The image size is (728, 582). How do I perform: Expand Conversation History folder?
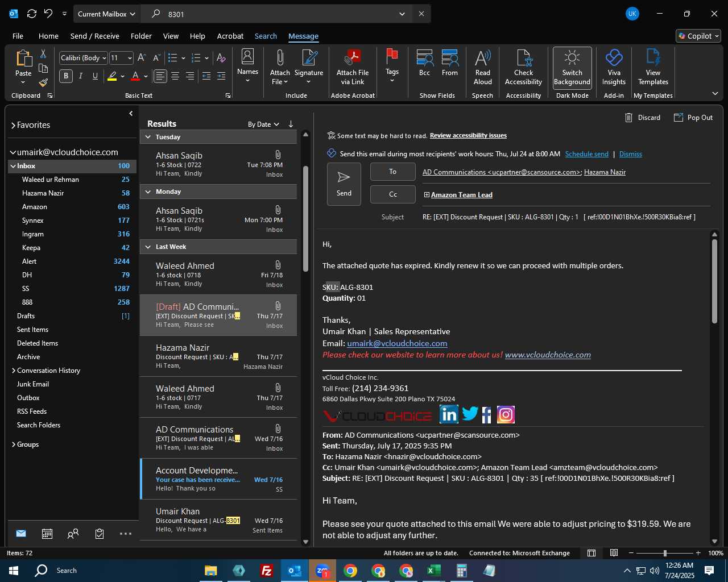[x=14, y=371]
